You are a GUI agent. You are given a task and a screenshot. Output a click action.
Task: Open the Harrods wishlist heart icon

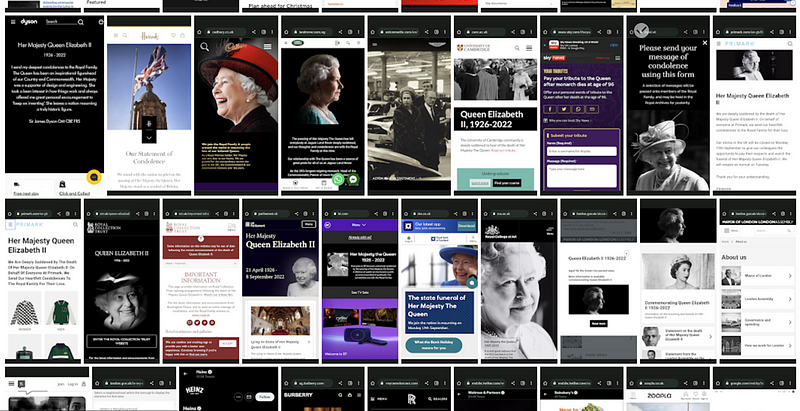(173, 36)
